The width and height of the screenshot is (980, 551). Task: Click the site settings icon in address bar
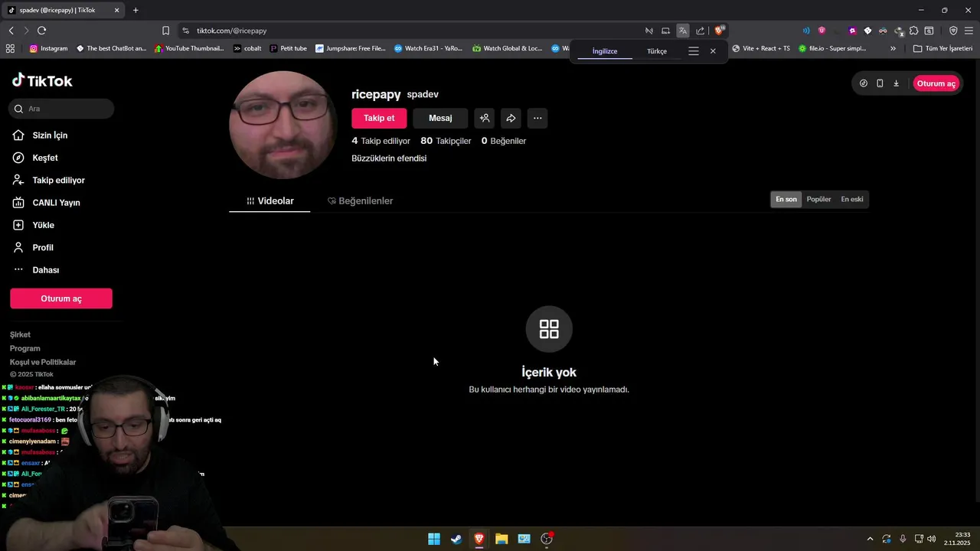pos(185,31)
